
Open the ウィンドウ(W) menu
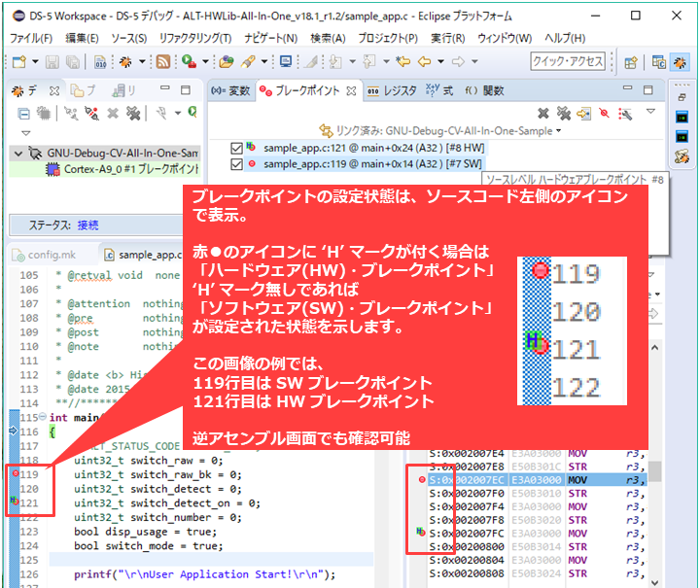pos(505,38)
